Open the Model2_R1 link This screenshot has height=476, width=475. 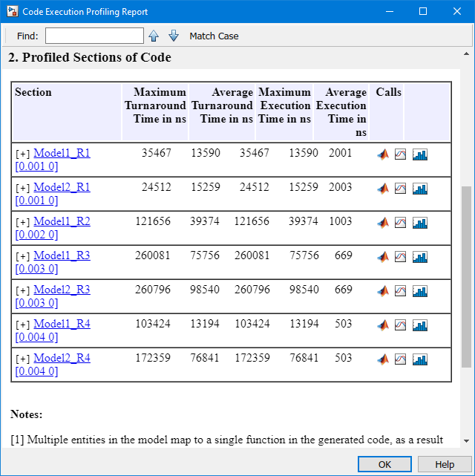pos(62,187)
